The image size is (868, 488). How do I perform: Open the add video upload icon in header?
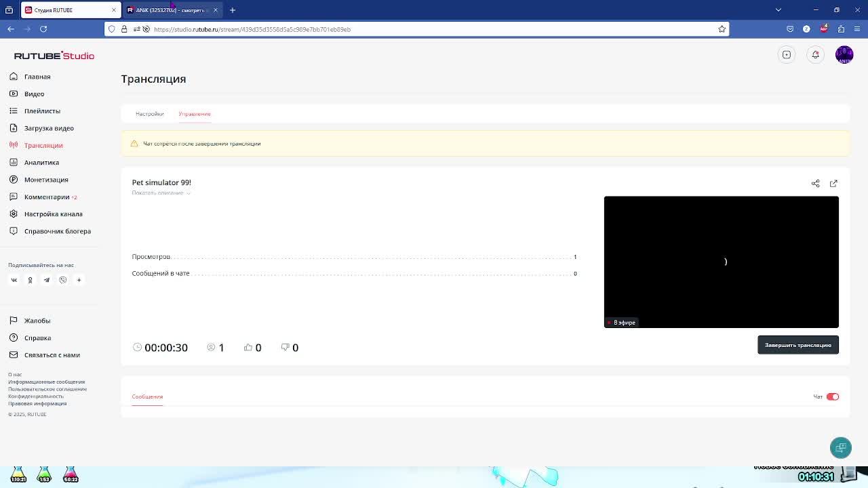click(x=787, y=55)
